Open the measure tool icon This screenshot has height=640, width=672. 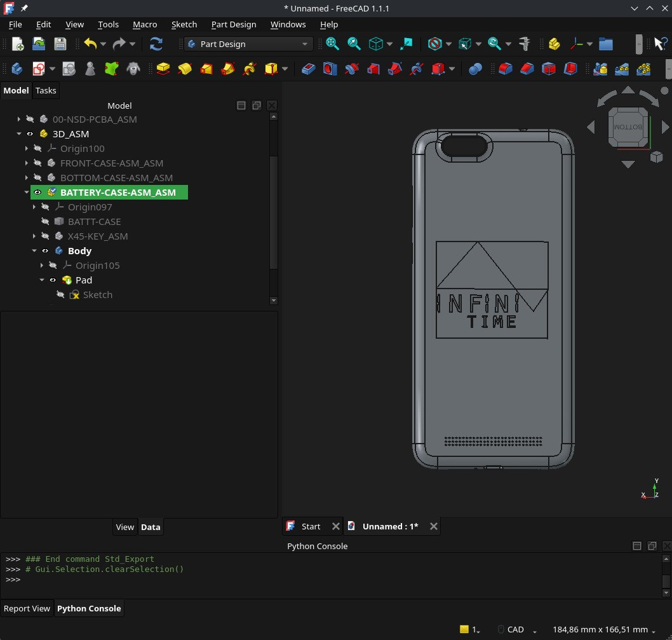(524, 44)
